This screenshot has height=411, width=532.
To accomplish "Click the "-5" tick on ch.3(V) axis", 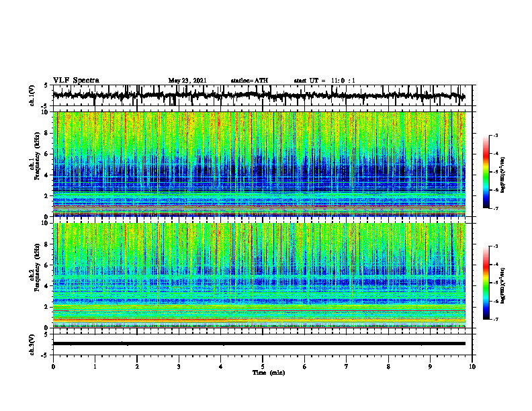I will [x=44, y=355].
